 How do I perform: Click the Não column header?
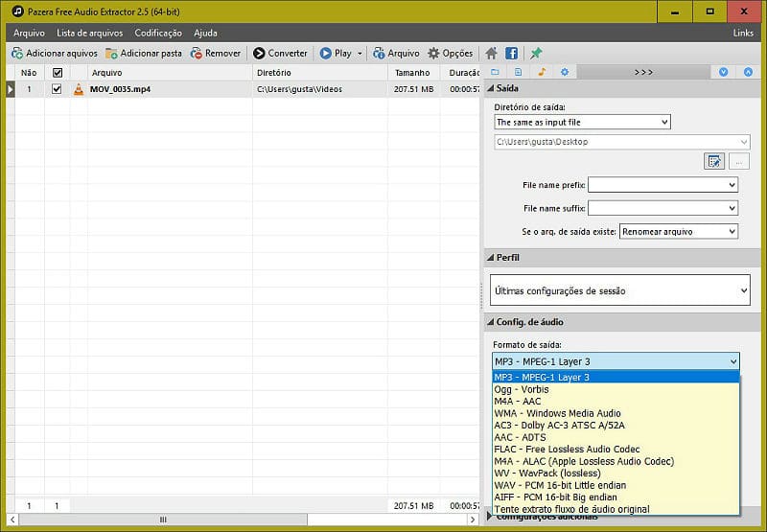(x=29, y=72)
